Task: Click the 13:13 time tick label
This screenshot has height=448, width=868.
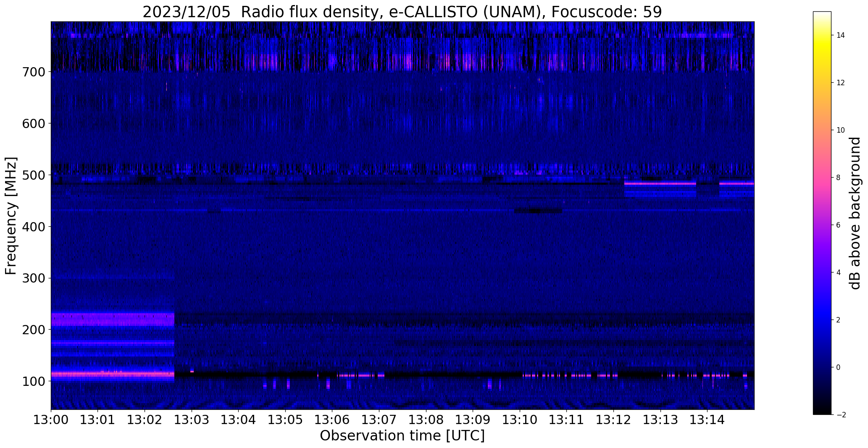Action: pyautogui.click(x=660, y=420)
